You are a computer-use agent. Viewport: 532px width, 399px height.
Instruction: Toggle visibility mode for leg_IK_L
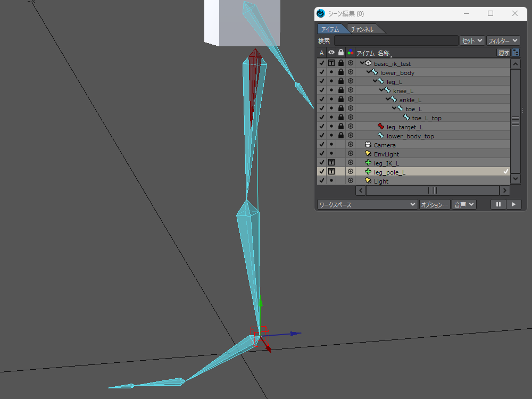331,163
